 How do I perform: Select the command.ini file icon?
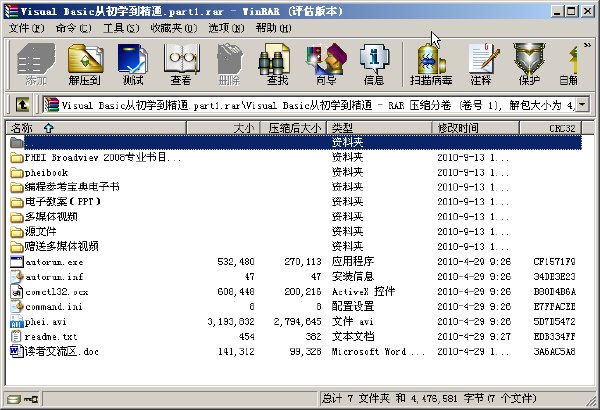click(x=17, y=306)
